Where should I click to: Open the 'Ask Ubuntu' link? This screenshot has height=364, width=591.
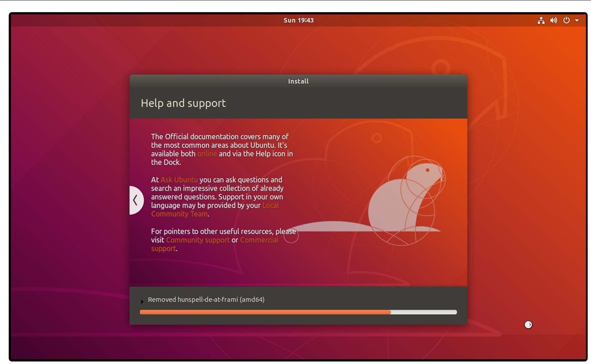pyautogui.click(x=179, y=180)
